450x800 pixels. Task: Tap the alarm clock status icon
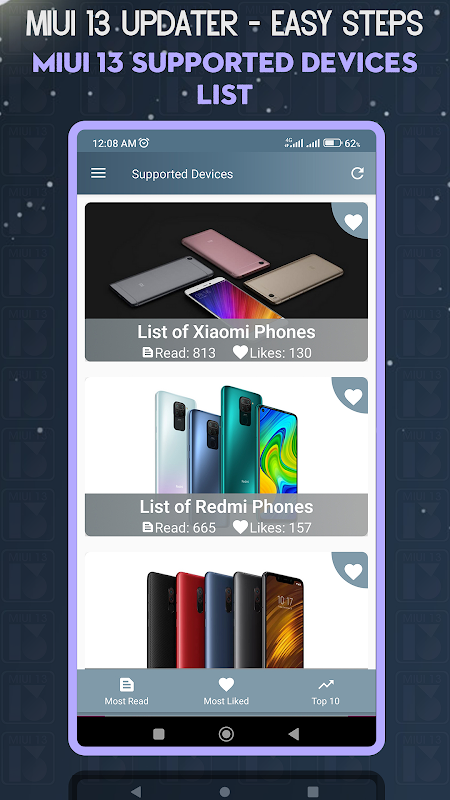(x=144, y=143)
